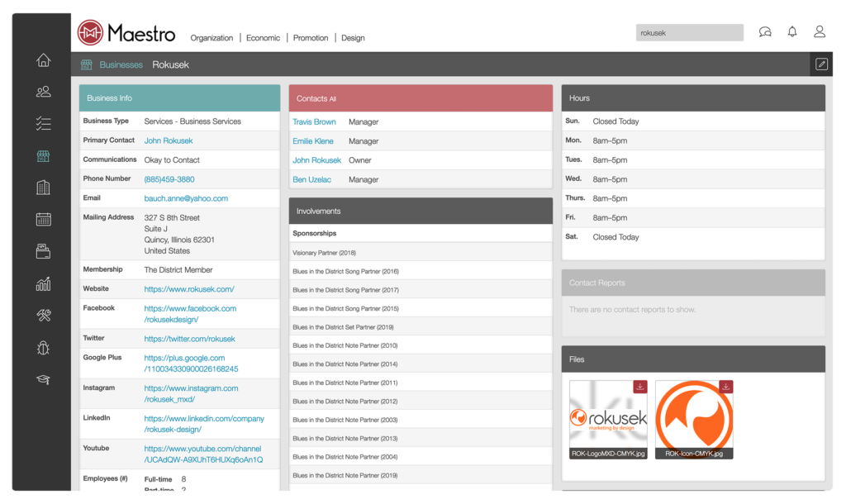Click the highlighted storefront Businesses icon
The image size is (846, 504).
43,155
